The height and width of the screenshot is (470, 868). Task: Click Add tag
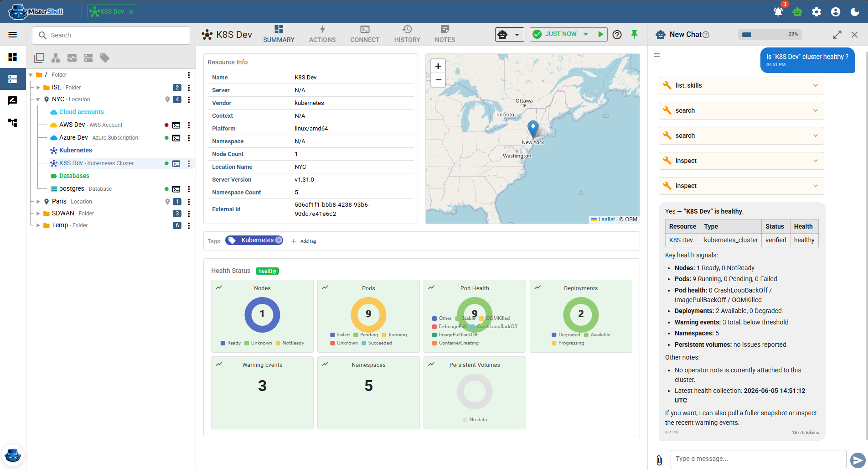(x=304, y=241)
